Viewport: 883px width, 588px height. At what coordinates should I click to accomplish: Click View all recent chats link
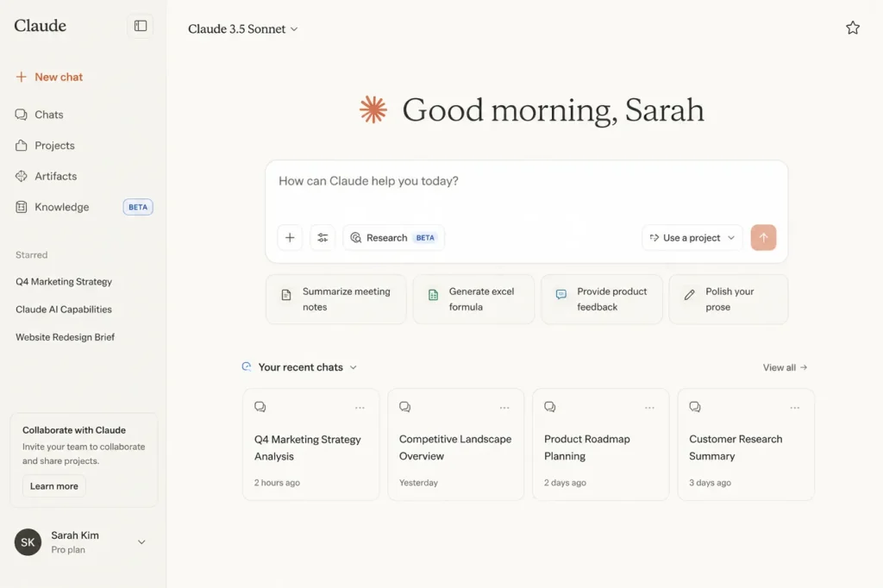[x=785, y=368]
